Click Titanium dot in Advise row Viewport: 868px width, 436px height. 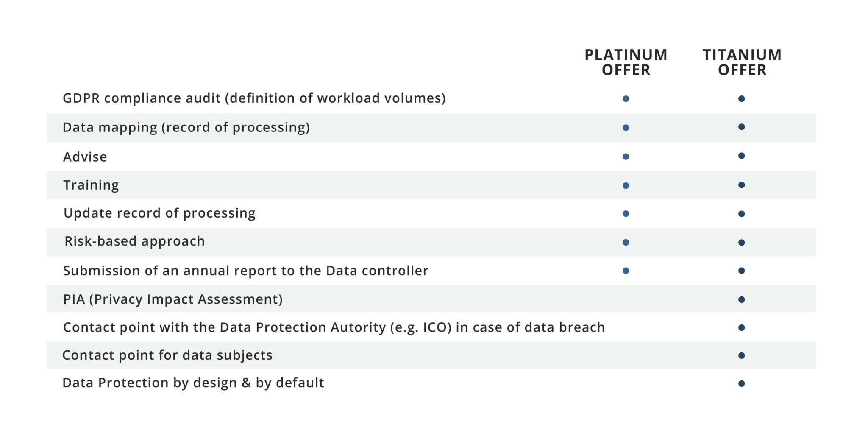pyautogui.click(x=741, y=156)
